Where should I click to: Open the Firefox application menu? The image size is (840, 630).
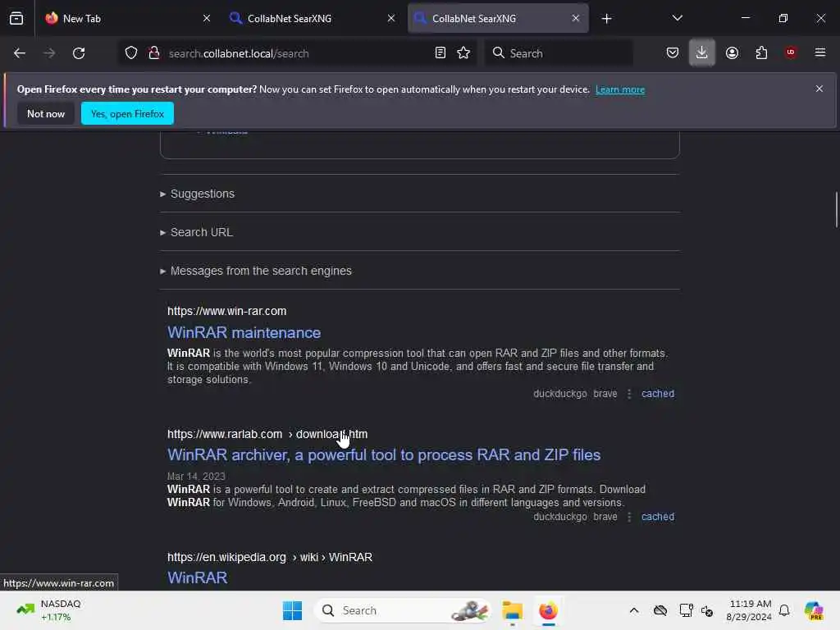coord(820,52)
